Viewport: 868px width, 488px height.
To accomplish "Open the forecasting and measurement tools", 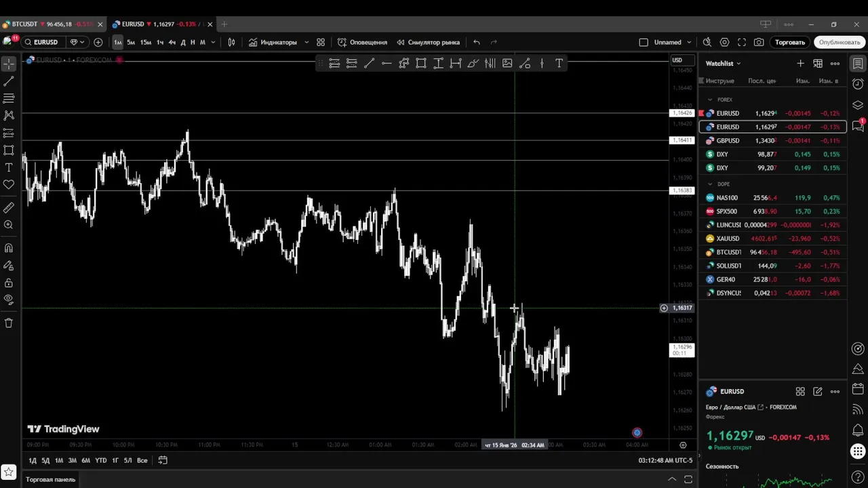I will point(9,133).
